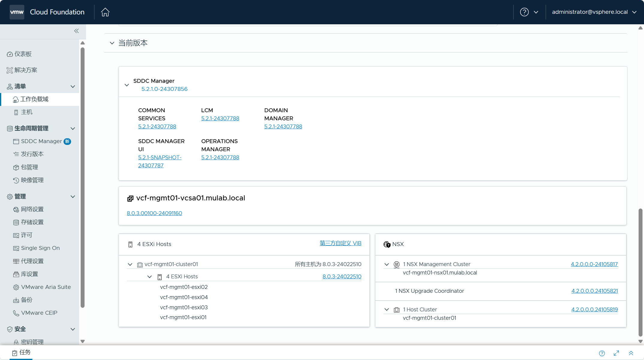Collapse the 1 Host Cluster row

[387, 310]
